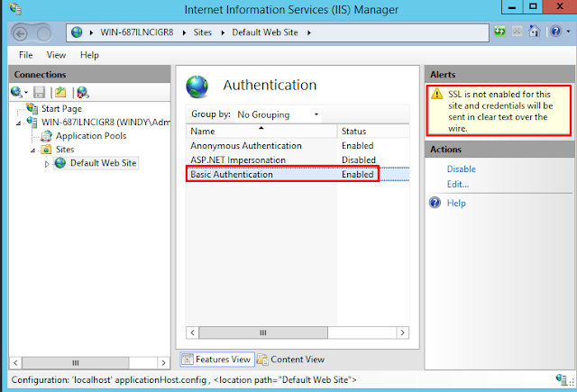
Task: Open the Help menu
Action: point(89,55)
